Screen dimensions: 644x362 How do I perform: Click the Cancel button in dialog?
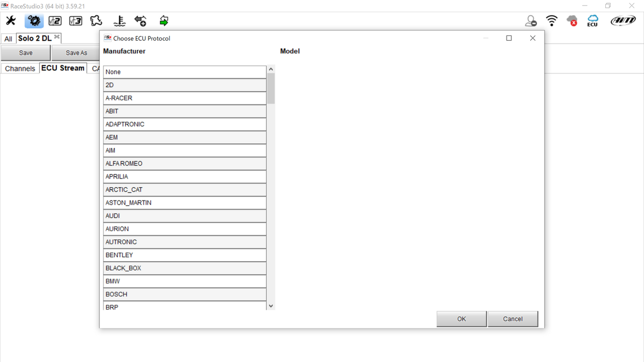(513, 319)
